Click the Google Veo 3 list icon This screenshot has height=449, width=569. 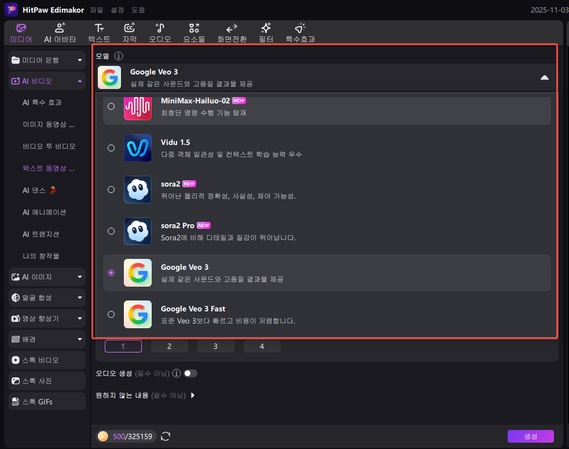click(138, 273)
